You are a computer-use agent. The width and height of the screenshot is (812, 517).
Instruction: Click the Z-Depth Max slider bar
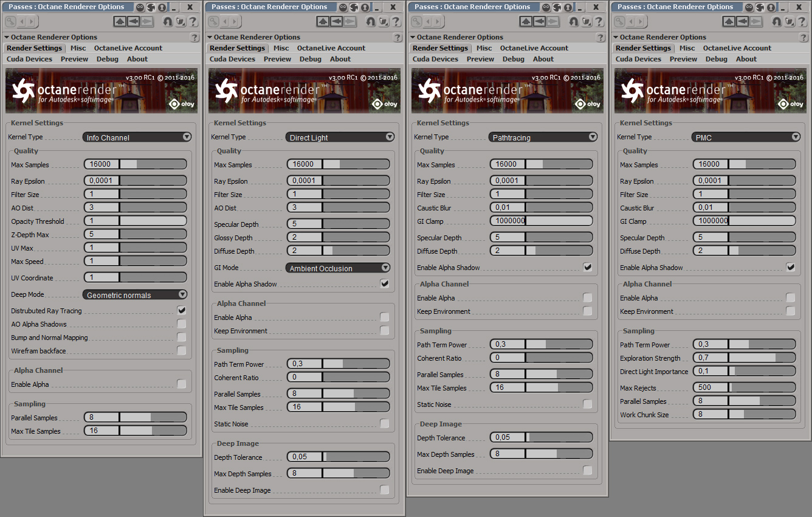click(153, 234)
